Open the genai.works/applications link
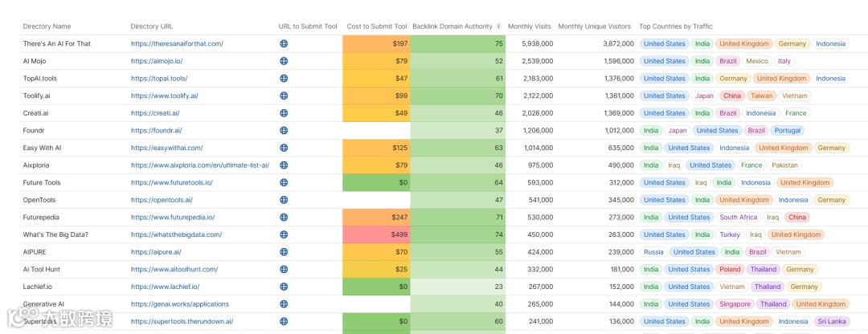 [x=180, y=304]
